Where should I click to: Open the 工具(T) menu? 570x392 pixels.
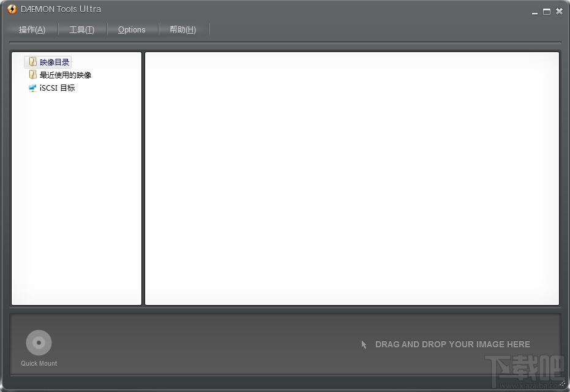82,29
